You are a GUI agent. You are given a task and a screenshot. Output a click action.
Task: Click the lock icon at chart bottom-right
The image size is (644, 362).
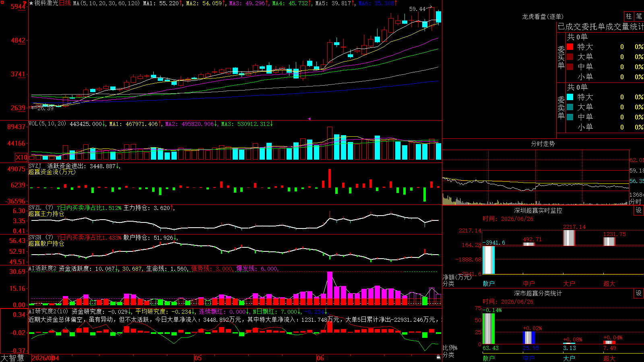coord(438,357)
